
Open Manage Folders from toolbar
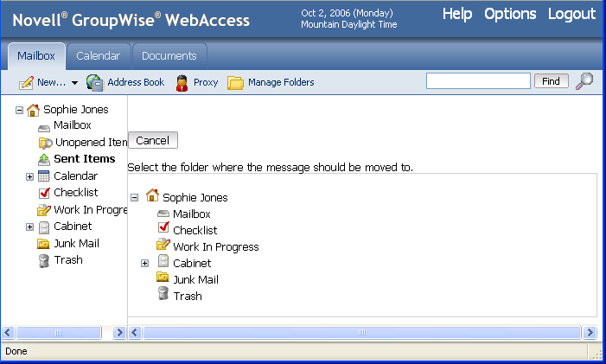(271, 82)
